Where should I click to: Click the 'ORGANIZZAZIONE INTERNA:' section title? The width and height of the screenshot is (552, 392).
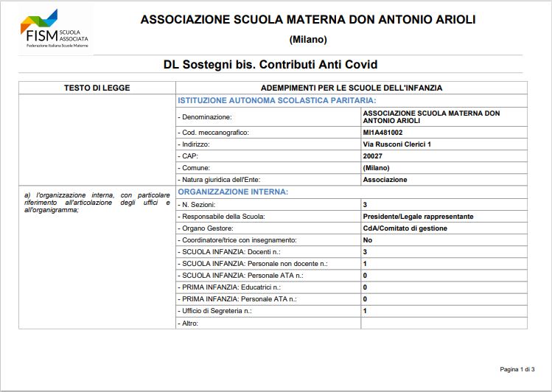tap(233, 192)
